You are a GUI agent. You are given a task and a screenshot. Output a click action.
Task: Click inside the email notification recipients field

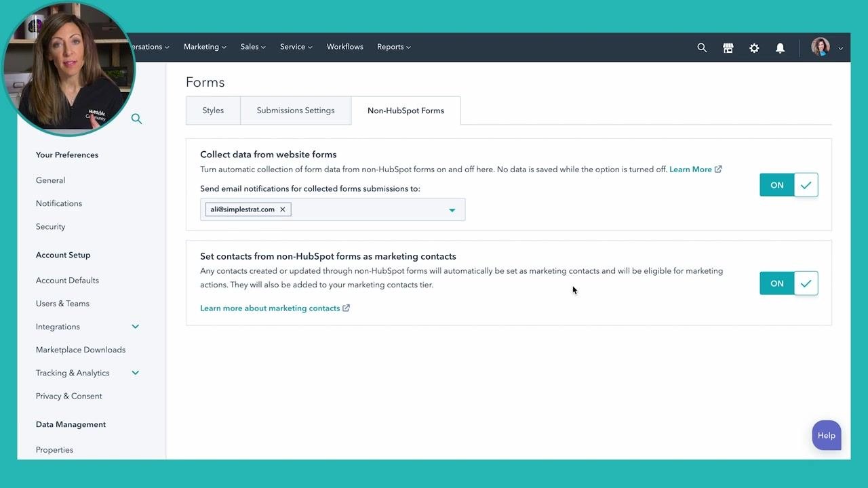333,209
